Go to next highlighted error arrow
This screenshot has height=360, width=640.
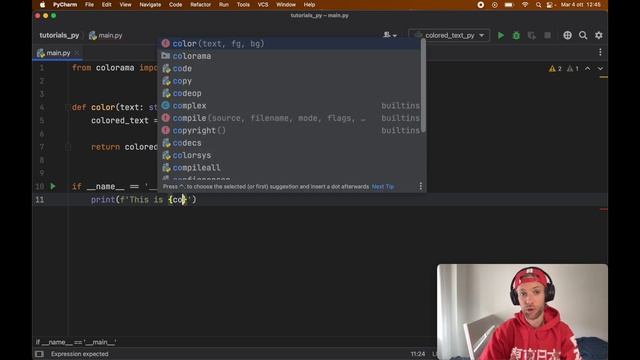600,69
